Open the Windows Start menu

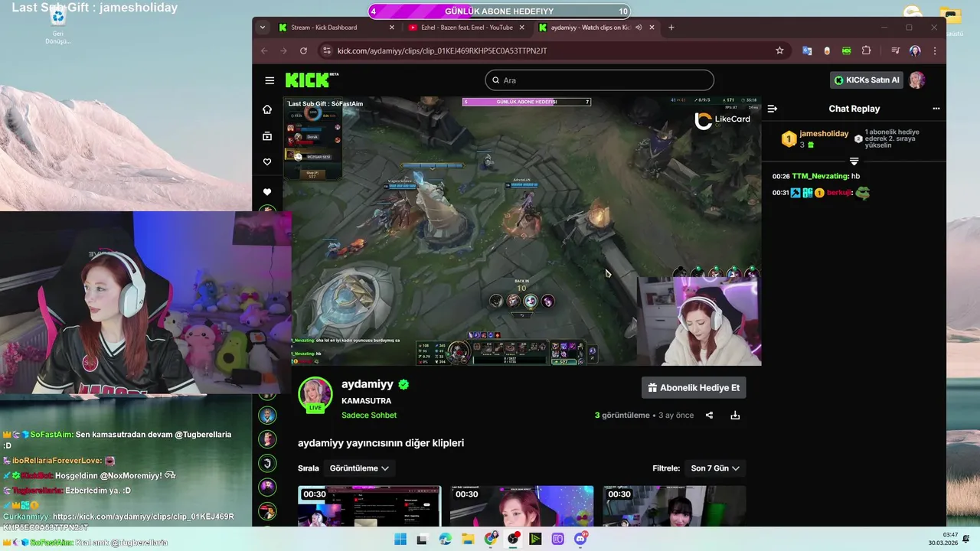click(400, 539)
